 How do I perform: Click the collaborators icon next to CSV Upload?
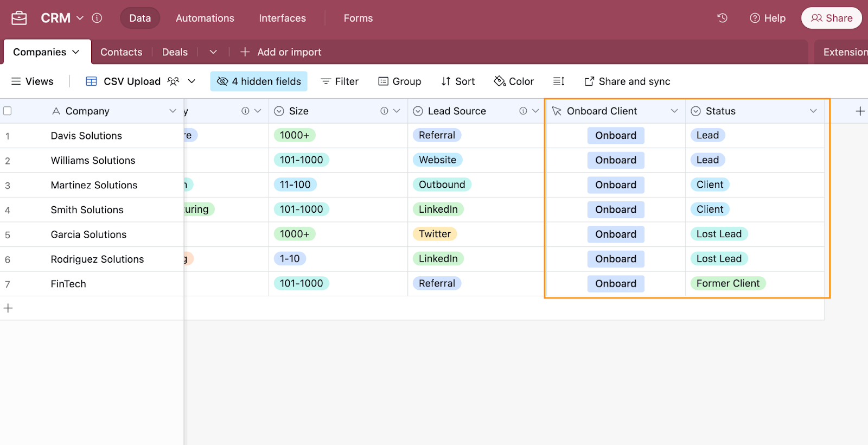(173, 81)
